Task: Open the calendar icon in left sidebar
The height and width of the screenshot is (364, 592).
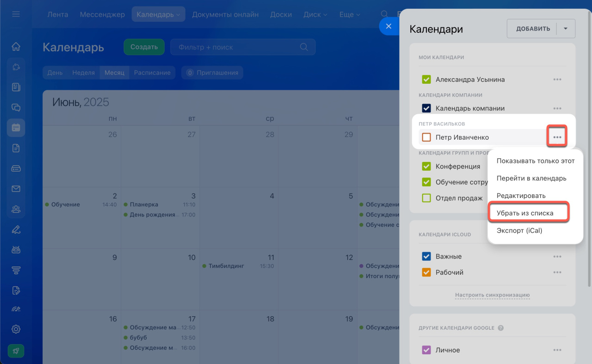Action: [x=16, y=128]
